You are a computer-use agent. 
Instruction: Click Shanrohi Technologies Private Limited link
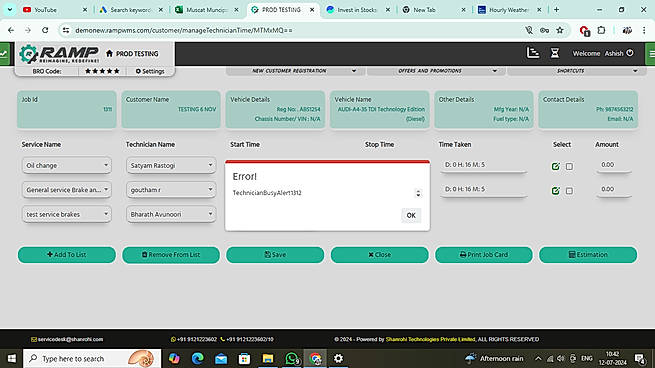pyautogui.click(x=430, y=339)
